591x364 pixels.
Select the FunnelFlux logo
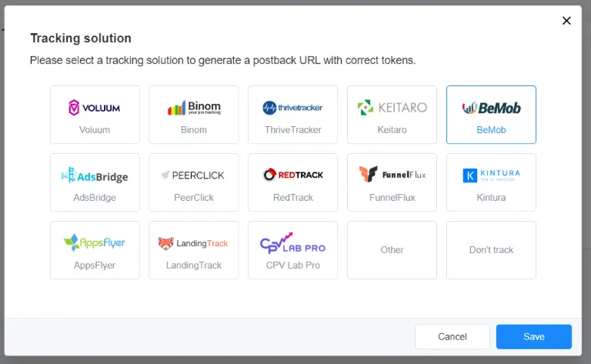coord(392,175)
